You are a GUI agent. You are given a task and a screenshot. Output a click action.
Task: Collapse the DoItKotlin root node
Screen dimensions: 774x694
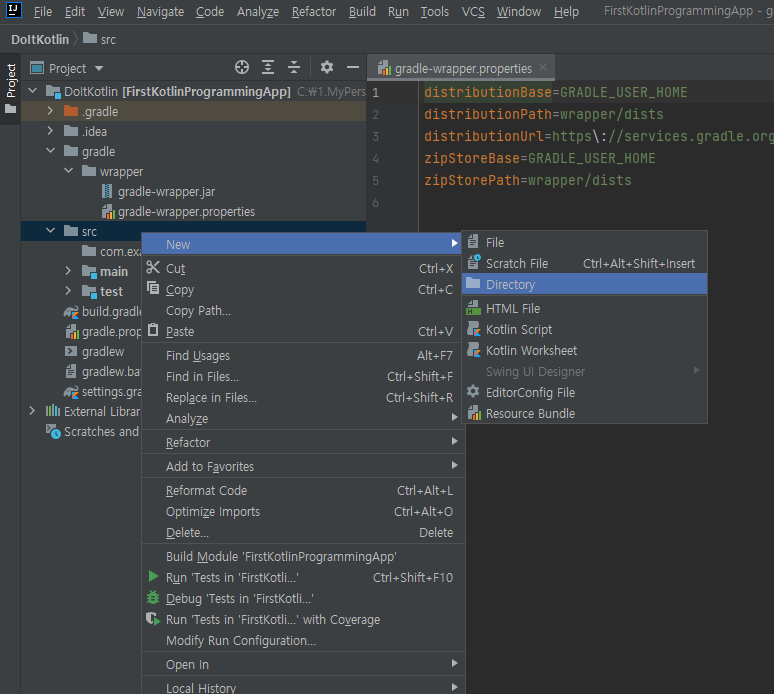click(x=33, y=91)
